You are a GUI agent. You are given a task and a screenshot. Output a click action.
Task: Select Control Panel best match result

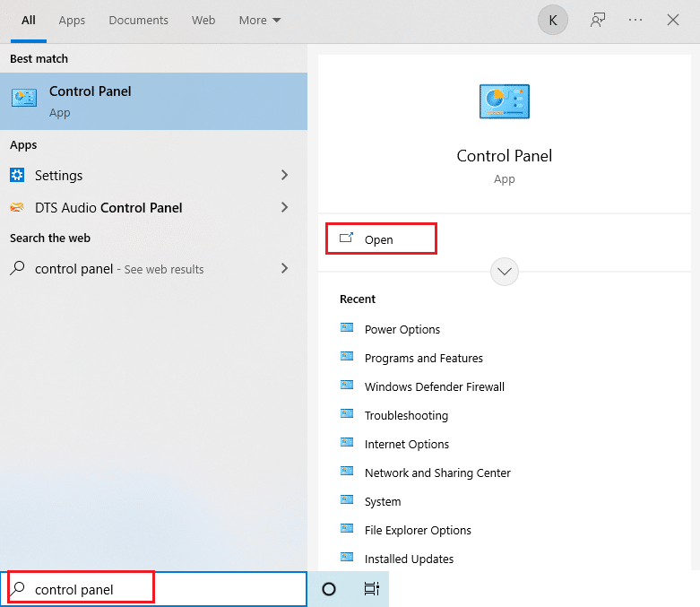pyautogui.click(x=153, y=101)
